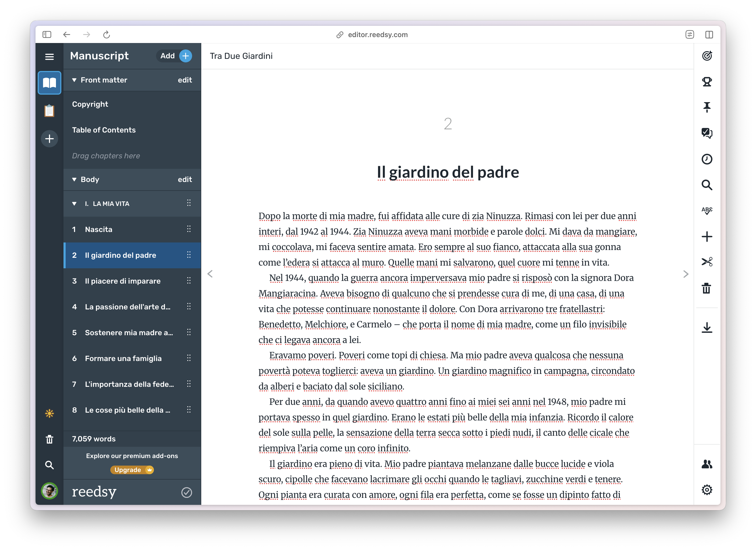
Task: Select the notes clipboard icon in left rail
Action: coord(49,110)
